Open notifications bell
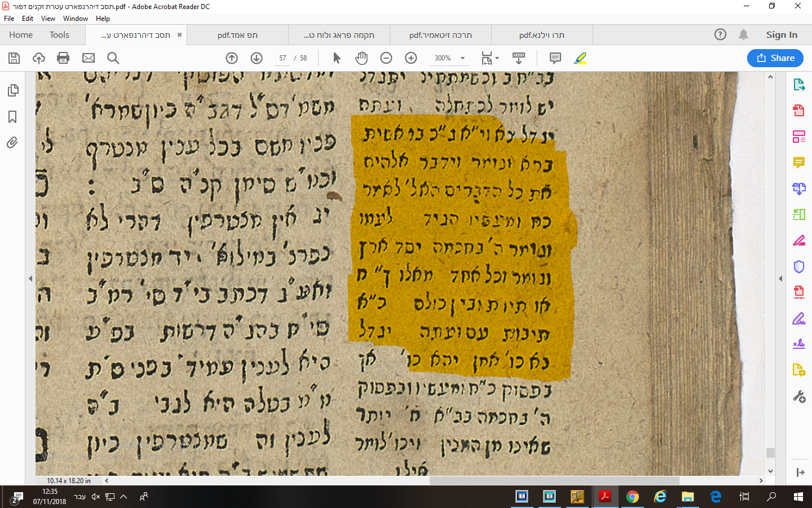This screenshot has height=508, width=812. 743,34
